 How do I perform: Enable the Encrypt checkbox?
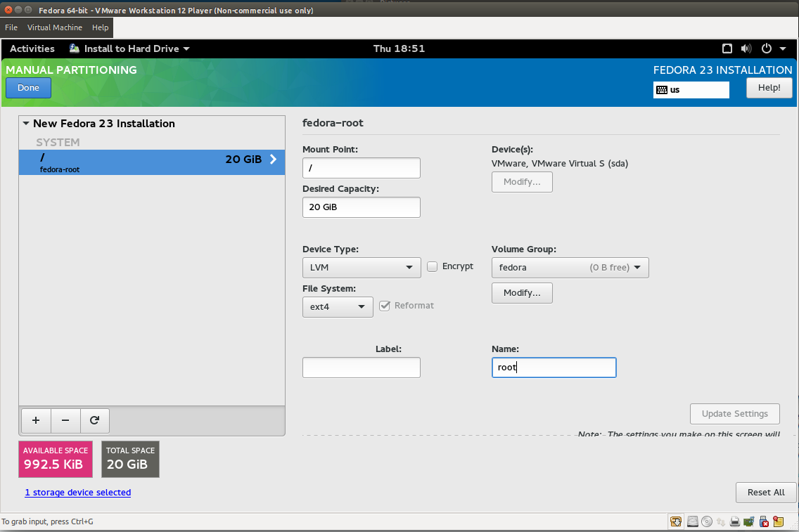click(432, 266)
